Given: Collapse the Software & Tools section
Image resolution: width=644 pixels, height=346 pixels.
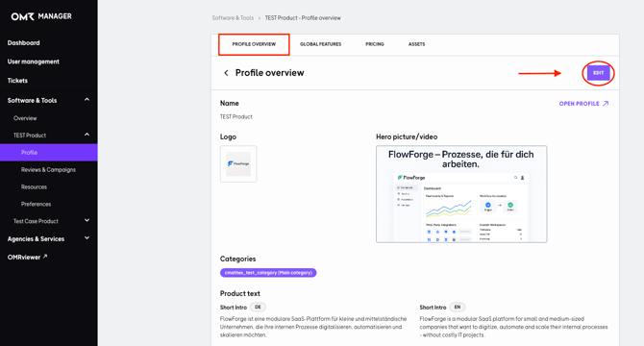Looking at the screenshot, I should tap(87, 100).
